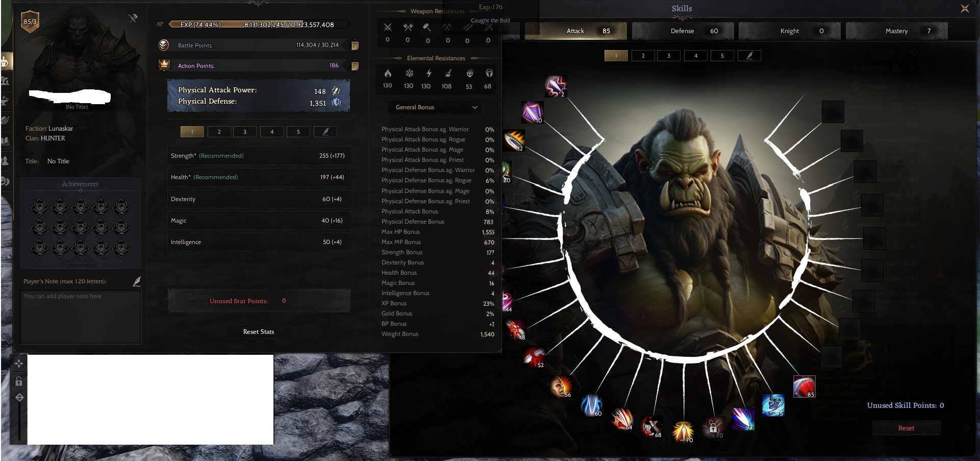Screen dimensions: 980x461
Task: Select the level 75 blue whirlwind skill
Action: 773,405
